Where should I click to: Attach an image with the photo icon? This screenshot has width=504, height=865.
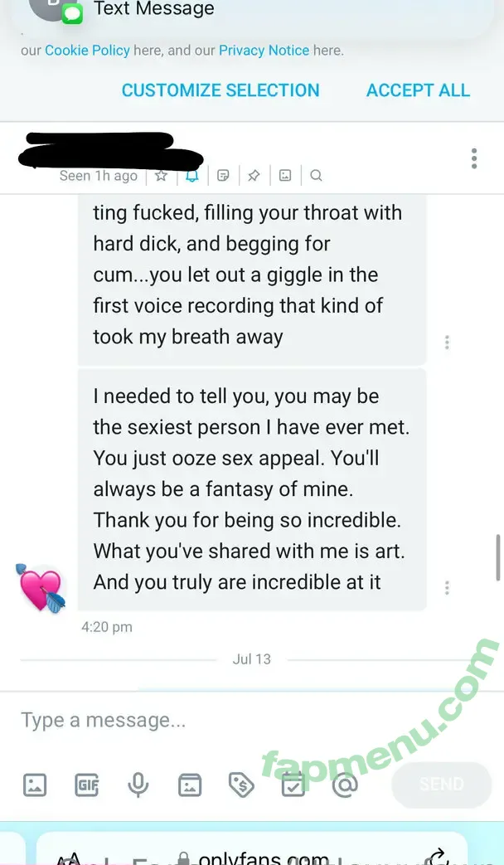[x=35, y=785]
